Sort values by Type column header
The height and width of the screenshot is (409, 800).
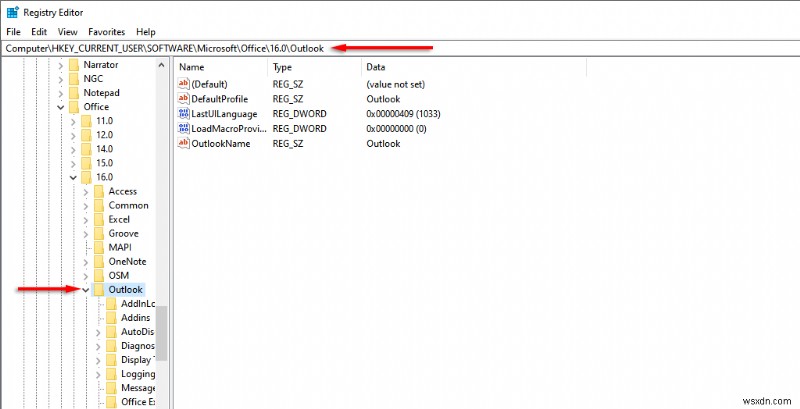(314, 67)
